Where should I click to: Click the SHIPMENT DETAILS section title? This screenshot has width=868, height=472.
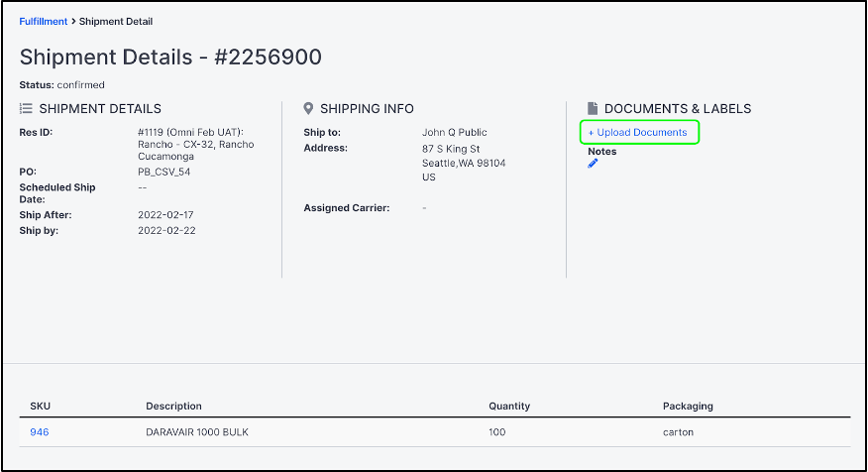pos(100,109)
